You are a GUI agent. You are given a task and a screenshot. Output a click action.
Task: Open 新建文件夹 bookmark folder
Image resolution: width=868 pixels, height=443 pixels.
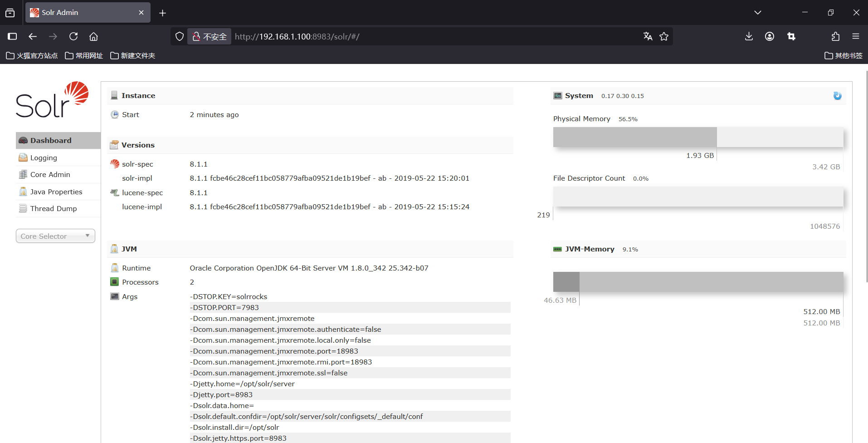(x=132, y=55)
